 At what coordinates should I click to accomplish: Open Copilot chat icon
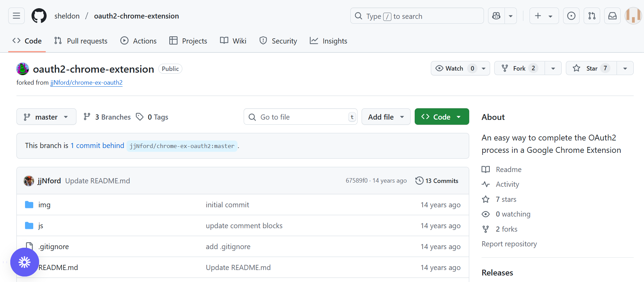(x=496, y=16)
